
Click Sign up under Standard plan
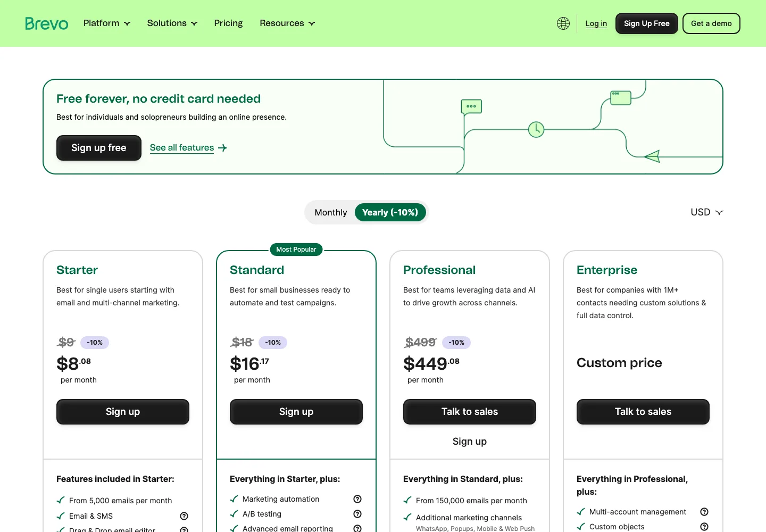coord(296,412)
